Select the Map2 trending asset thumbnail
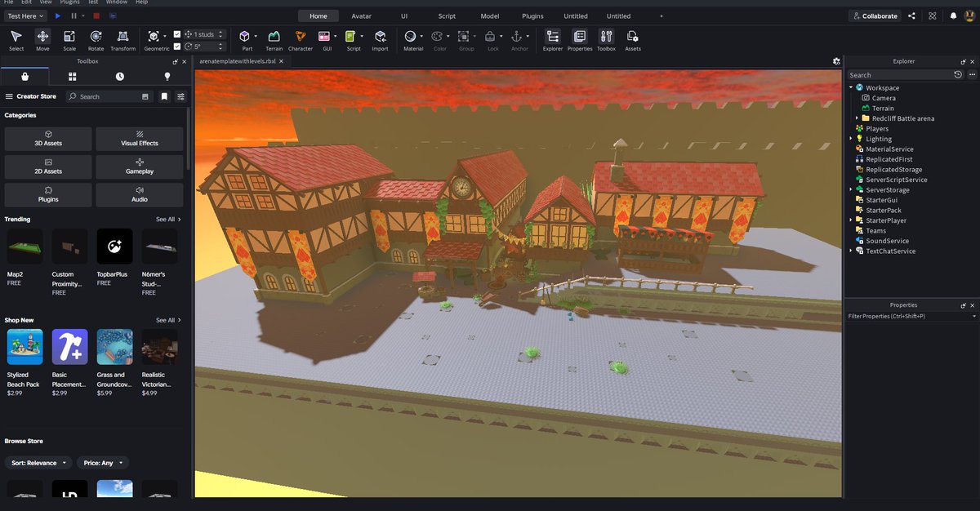The image size is (980, 511). (24, 246)
